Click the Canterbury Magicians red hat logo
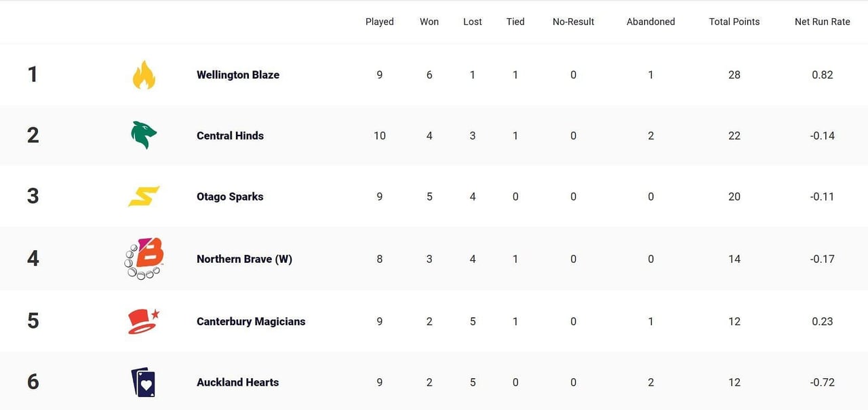The image size is (868, 410). (144, 321)
